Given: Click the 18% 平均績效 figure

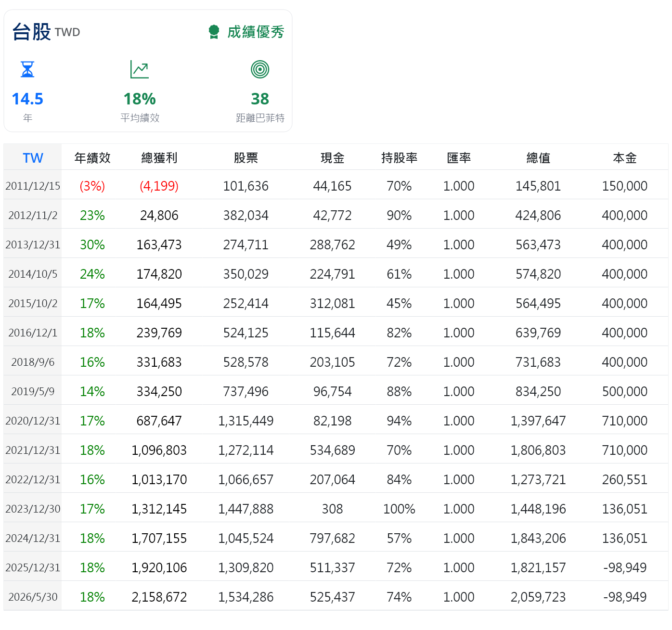Looking at the screenshot, I should pos(140,99).
